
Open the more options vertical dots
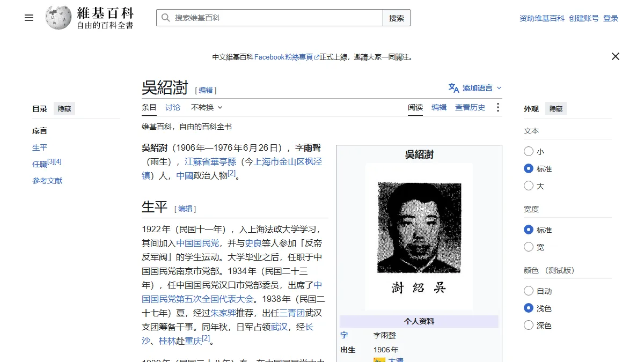498,107
